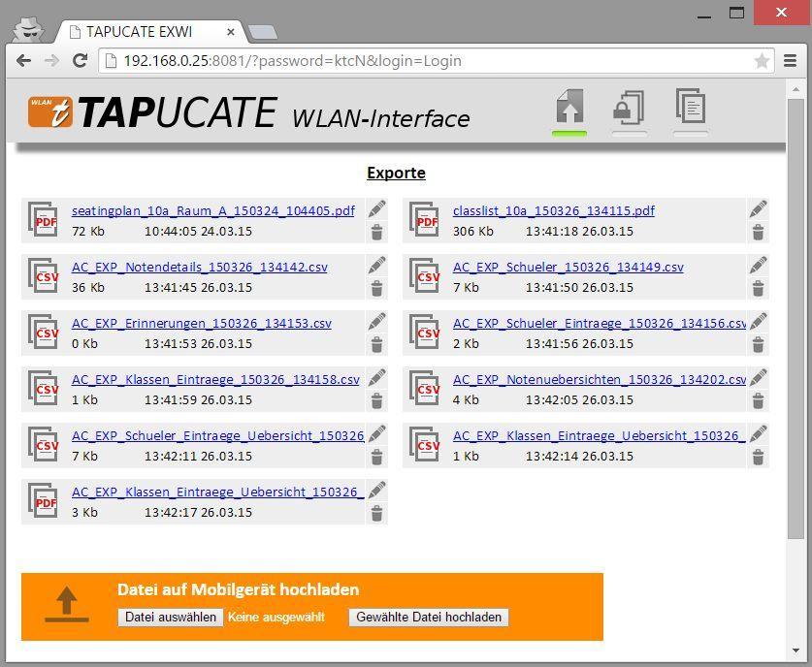This screenshot has width=812, height=667.
Task: Close the TAPUCATE EXWI tab
Action: point(231,32)
